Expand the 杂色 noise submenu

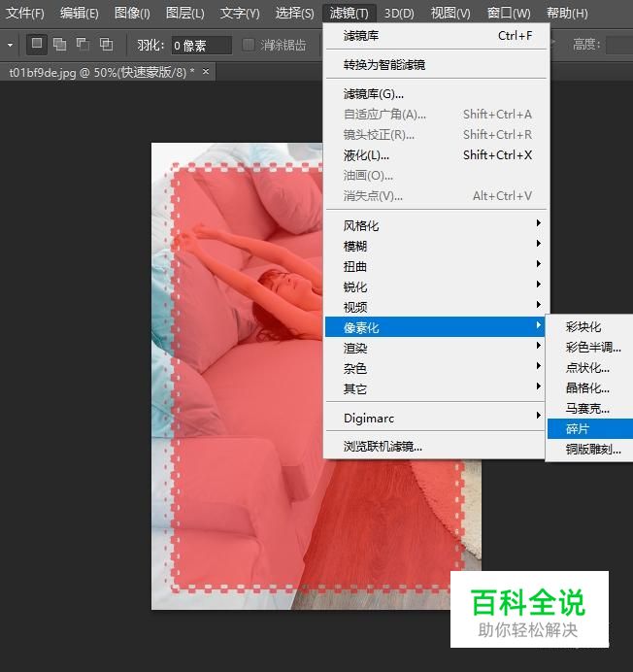435,368
